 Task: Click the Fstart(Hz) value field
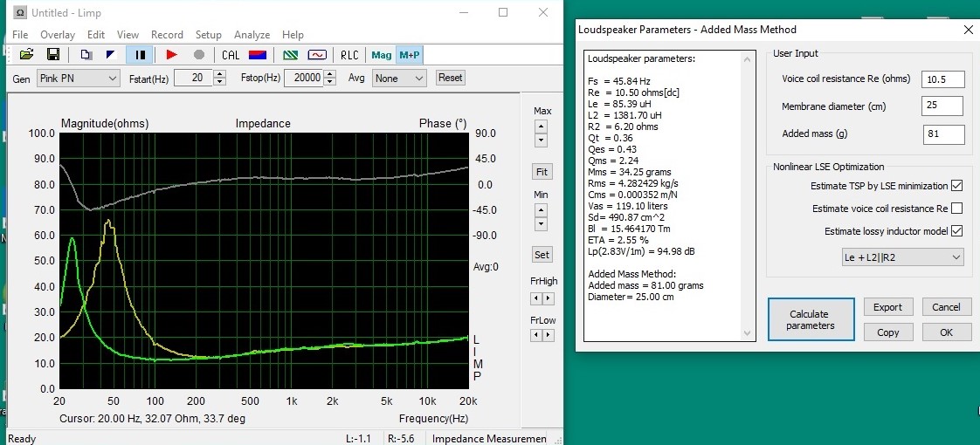tap(193, 78)
